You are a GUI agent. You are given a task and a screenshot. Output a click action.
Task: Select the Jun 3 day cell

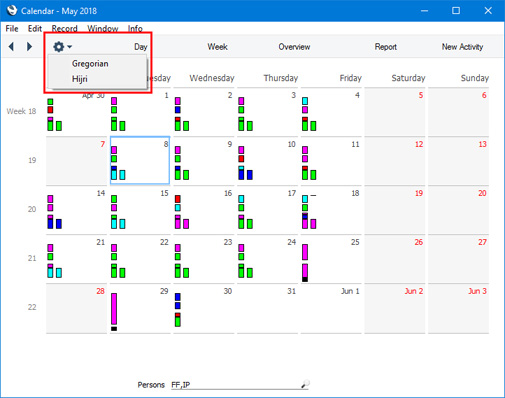(x=458, y=308)
